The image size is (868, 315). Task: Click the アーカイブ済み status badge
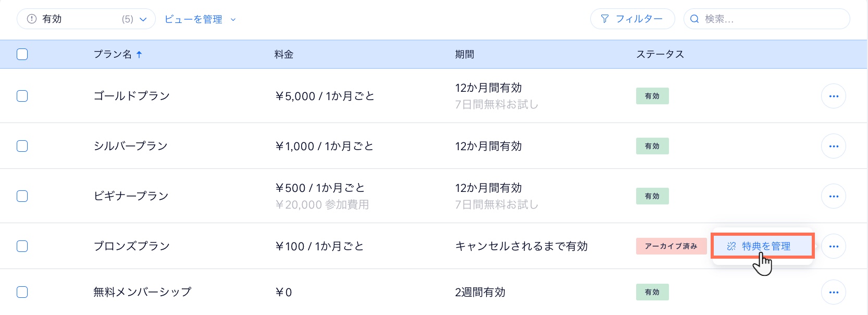click(671, 246)
